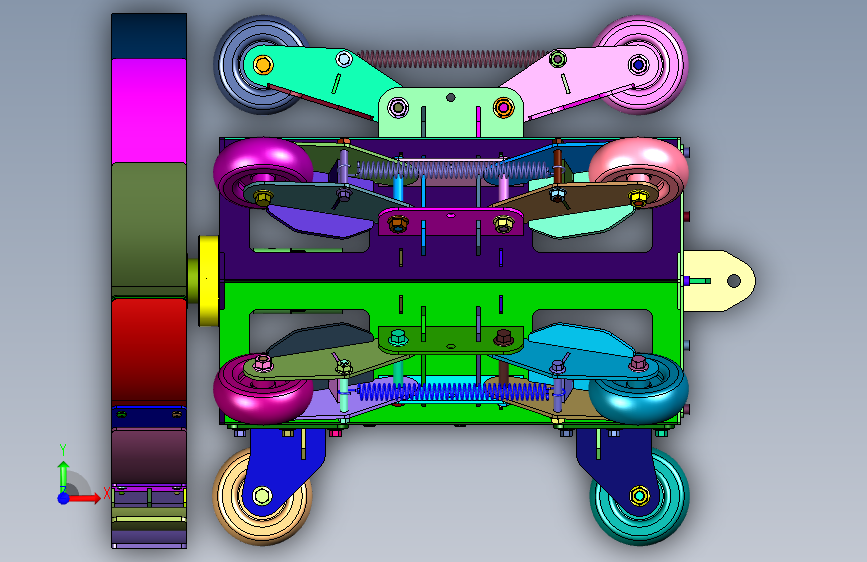
Task: Click the orange bolt on the mint green arm
Action: (x=263, y=65)
